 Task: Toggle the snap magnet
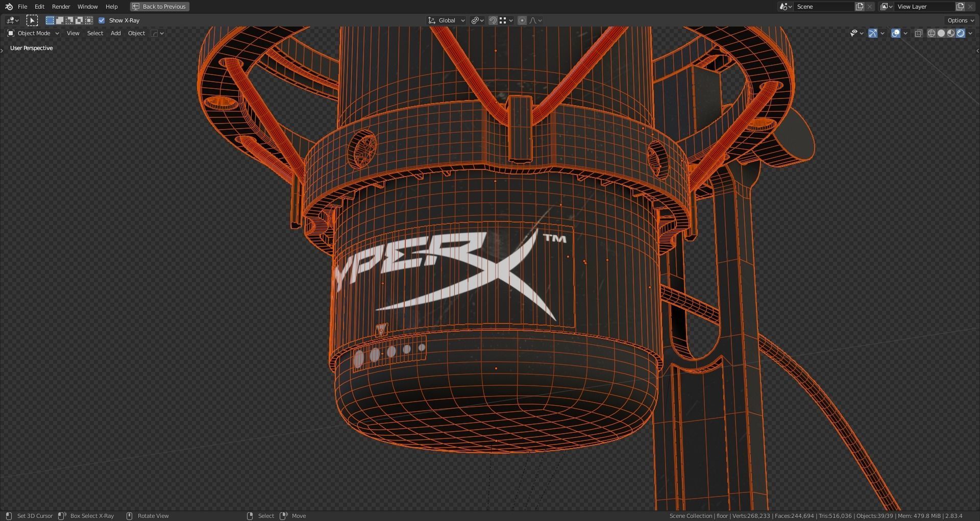click(x=493, y=20)
